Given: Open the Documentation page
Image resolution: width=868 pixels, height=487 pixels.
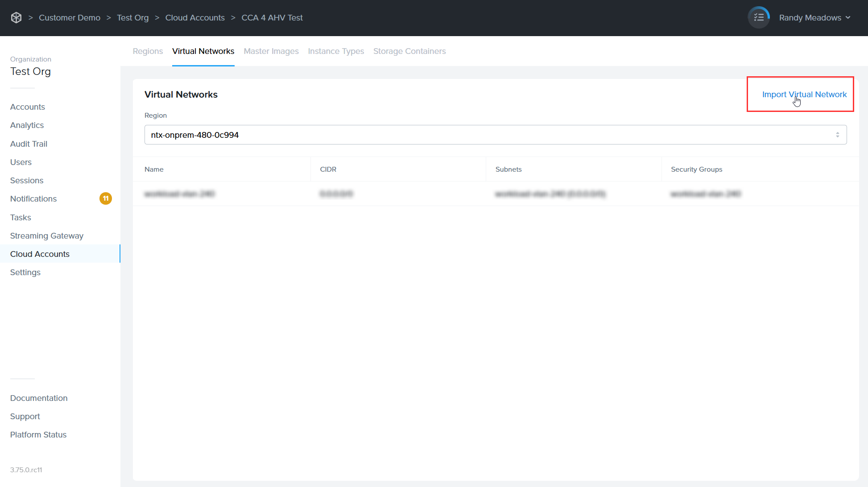Looking at the screenshot, I should (x=39, y=398).
